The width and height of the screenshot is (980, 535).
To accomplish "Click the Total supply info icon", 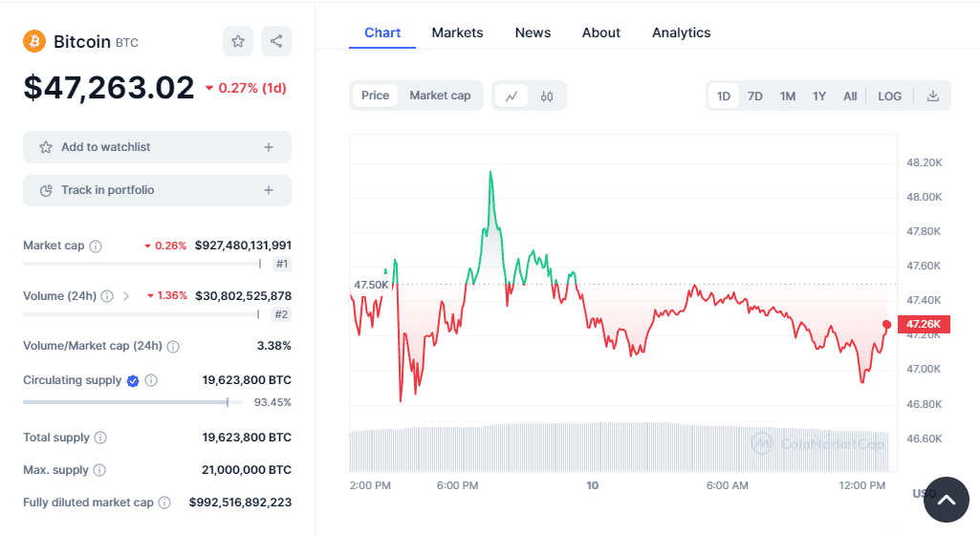I will click(100, 438).
